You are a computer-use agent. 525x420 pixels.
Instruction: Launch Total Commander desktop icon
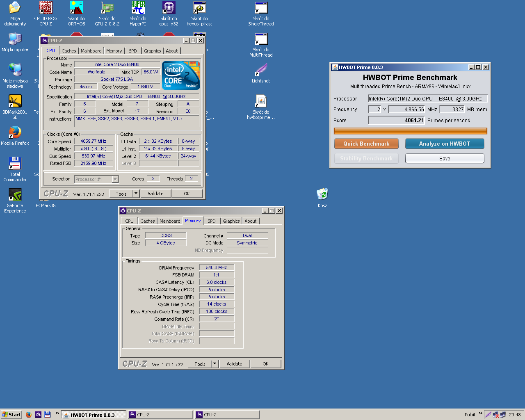coord(15,169)
